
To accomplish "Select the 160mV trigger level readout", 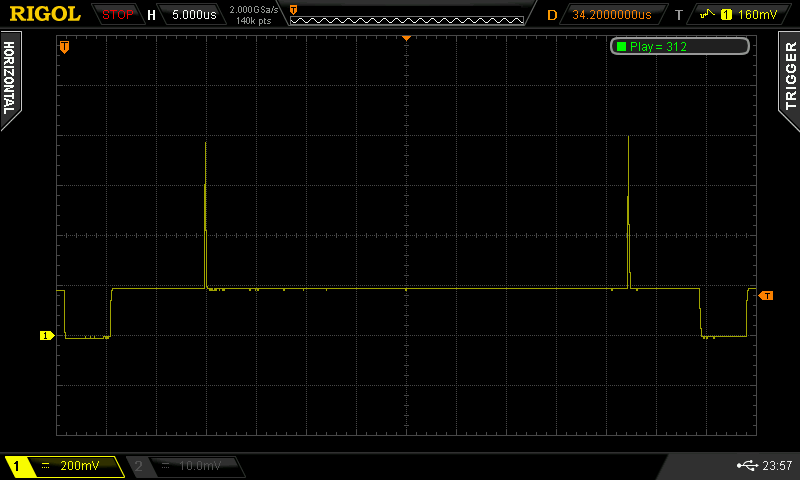I will pyautogui.click(x=756, y=15).
